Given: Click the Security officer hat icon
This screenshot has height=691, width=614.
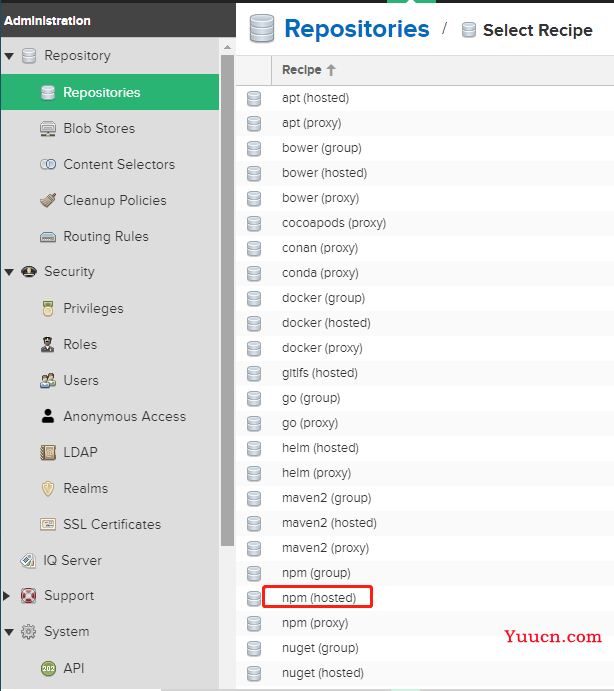Looking at the screenshot, I should click(x=29, y=271).
